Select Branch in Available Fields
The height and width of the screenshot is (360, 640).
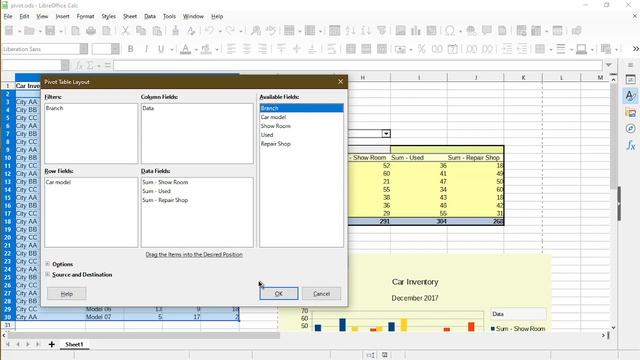pyautogui.click(x=301, y=108)
